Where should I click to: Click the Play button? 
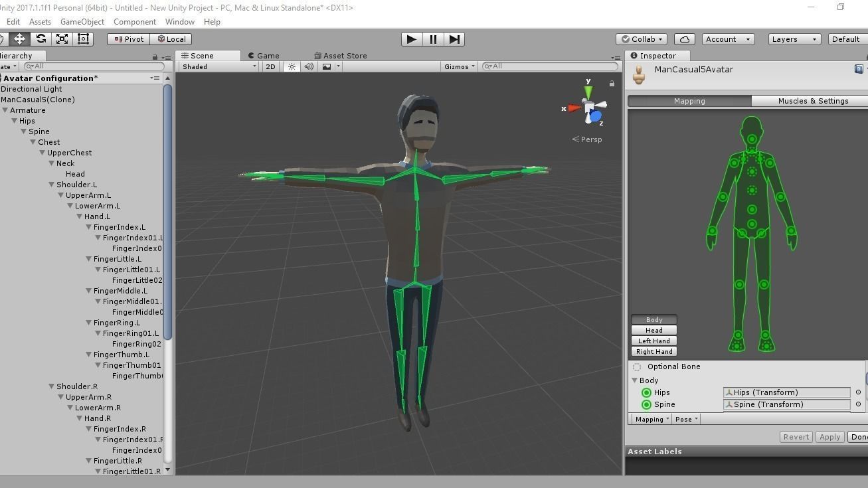tap(411, 39)
